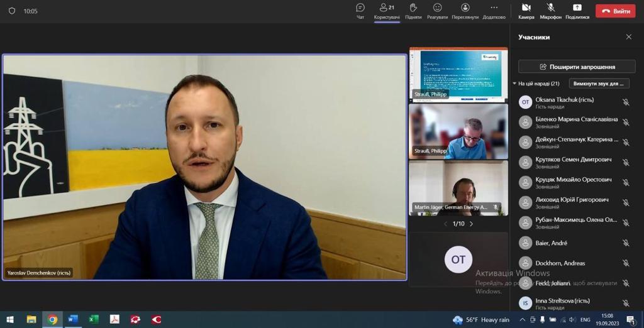Viewport: 644px width, 328px height.
Task: Select Martin Jäger video thumbnail
Action: (458, 188)
